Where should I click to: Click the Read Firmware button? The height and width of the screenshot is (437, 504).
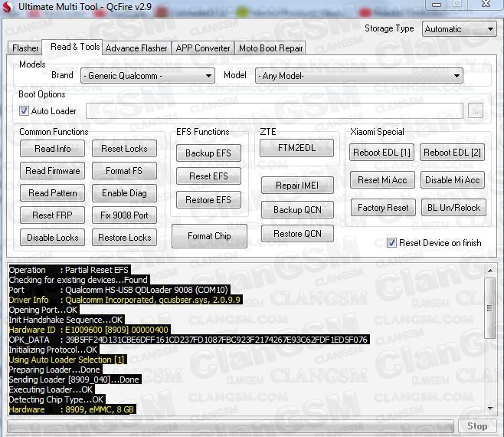[x=52, y=171]
